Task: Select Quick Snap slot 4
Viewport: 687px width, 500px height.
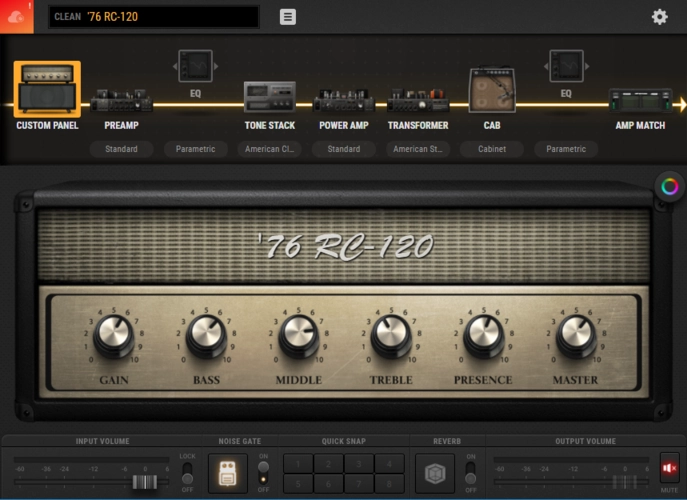Action: tap(389, 464)
